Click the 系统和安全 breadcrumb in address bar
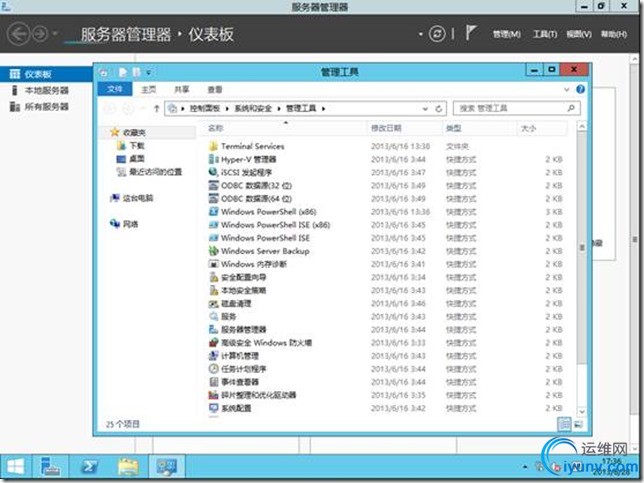The height and width of the screenshot is (483, 644). pos(253,109)
